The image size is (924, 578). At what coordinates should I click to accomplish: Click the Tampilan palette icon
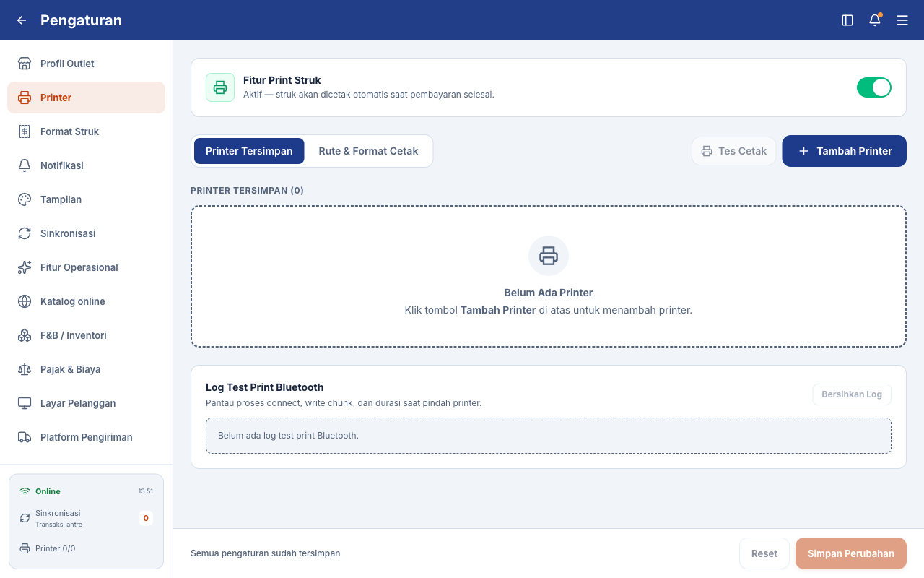(25, 199)
